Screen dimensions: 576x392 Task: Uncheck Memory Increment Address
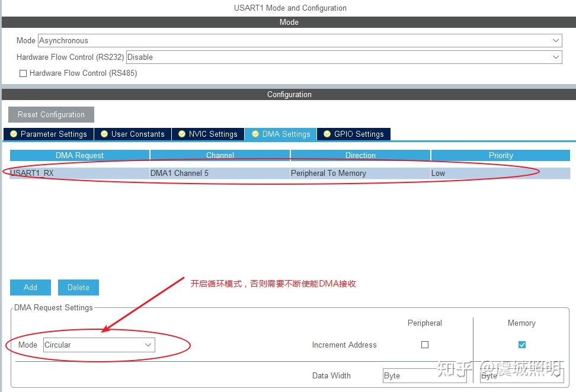click(x=521, y=345)
